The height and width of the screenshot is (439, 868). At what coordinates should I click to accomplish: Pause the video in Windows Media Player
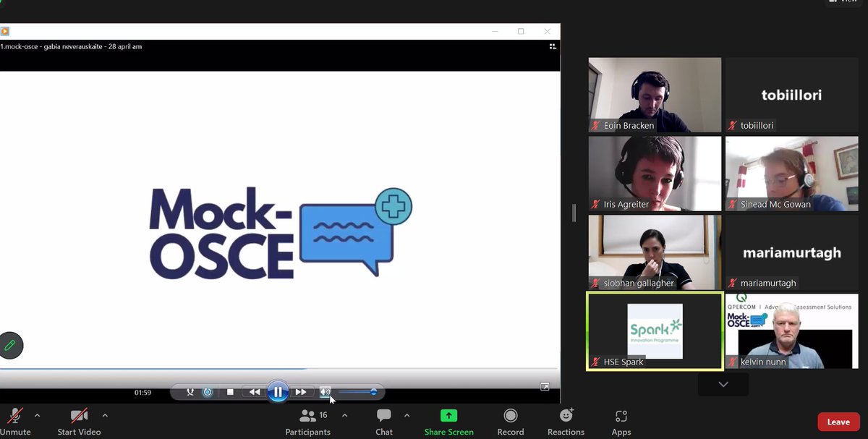278,392
